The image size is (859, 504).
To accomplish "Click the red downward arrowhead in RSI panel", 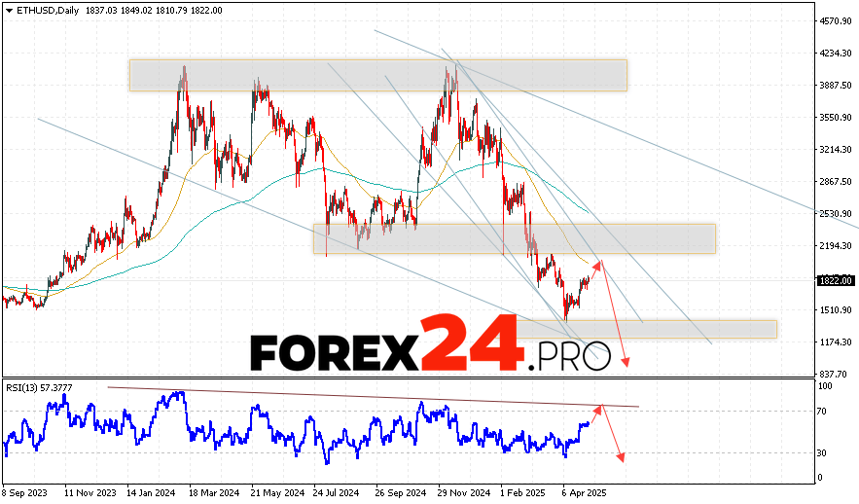I will coord(620,458).
